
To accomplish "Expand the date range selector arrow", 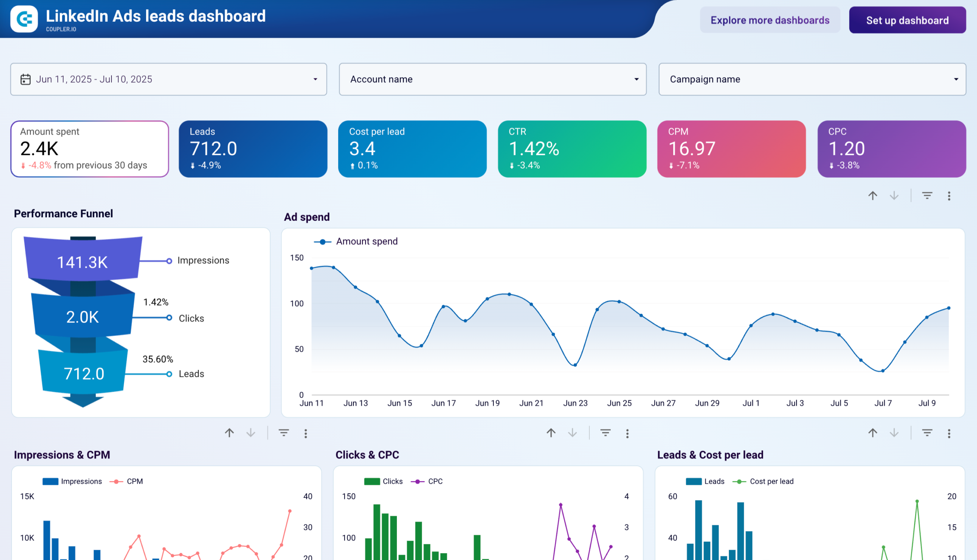I will (x=315, y=79).
